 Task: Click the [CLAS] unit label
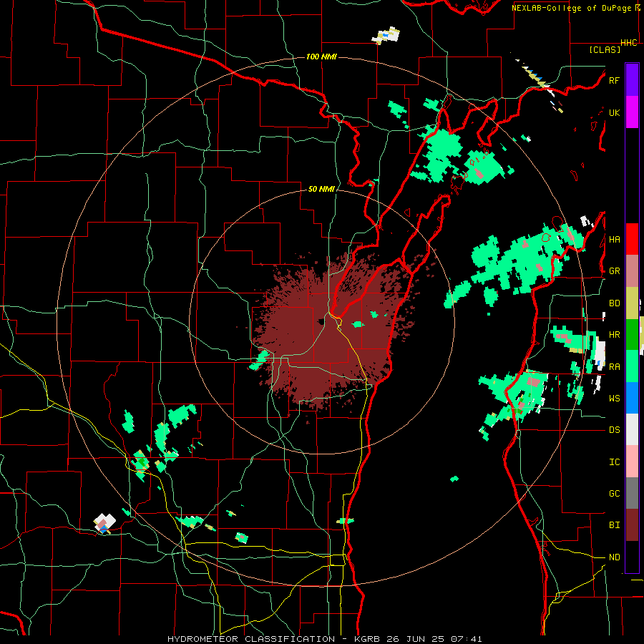coord(605,49)
